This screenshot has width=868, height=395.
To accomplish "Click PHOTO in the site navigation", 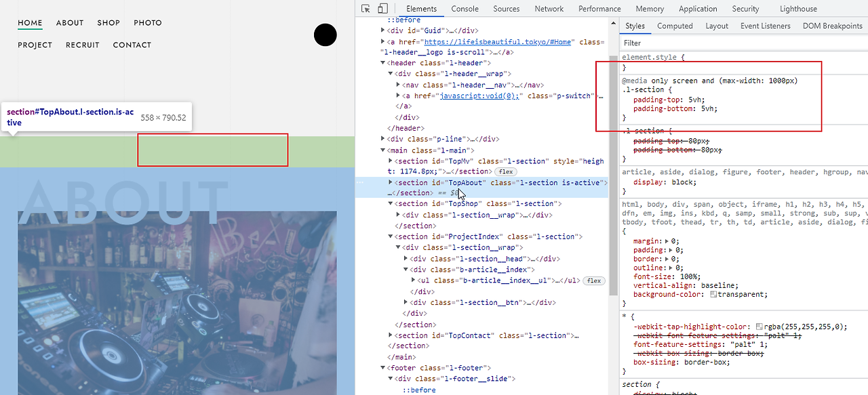I will pos(148,22).
